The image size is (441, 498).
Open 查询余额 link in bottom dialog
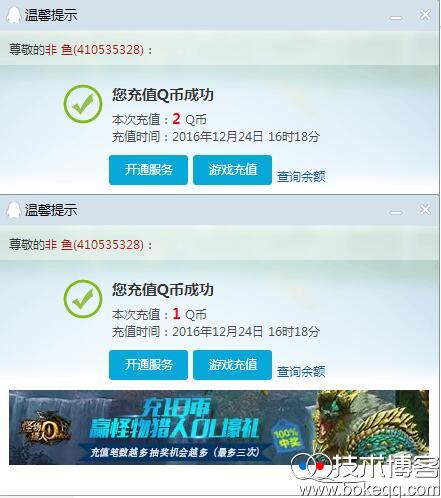[x=301, y=372]
